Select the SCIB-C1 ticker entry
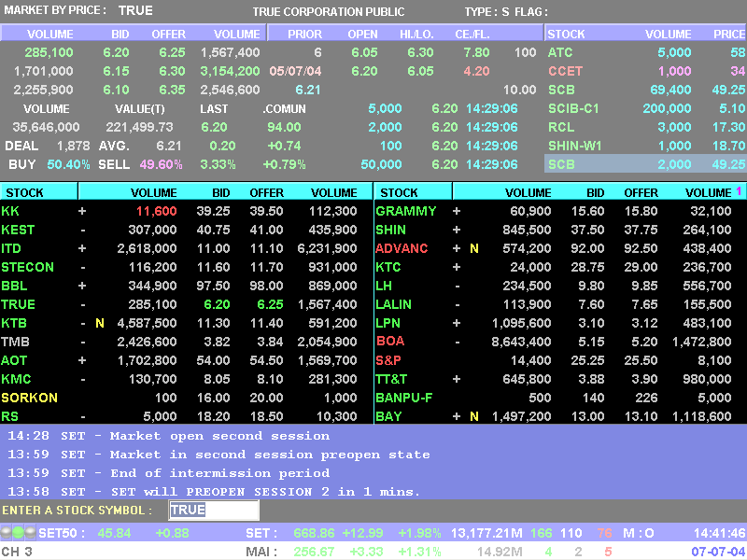 pyautogui.click(x=573, y=108)
